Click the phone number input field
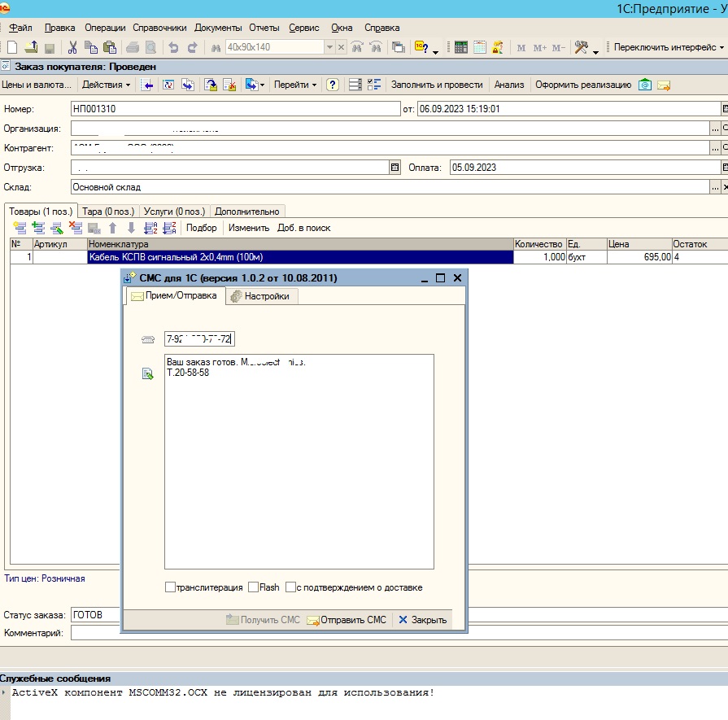Viewport: 728px width, 720px height. pyautogui.click(x=199, y=339)
